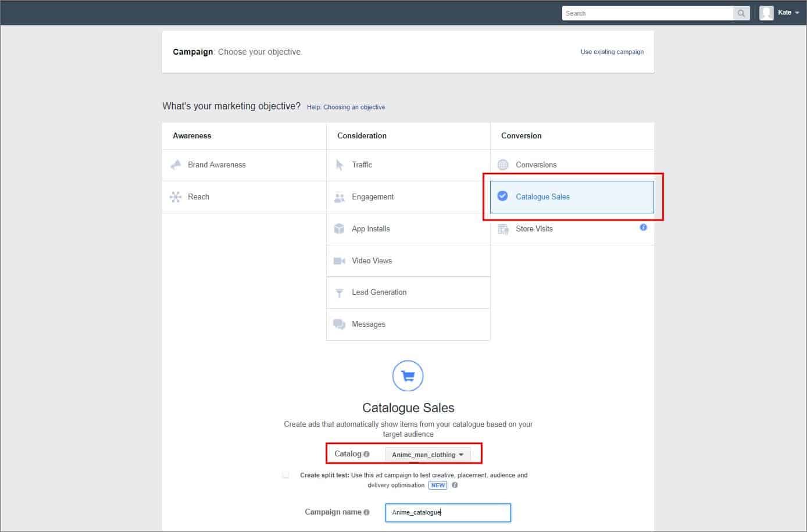Open the Anime_man_clothing catalog dropdown
Image resolution: width=807 pixels, height=532 pixels.
click(x=427, y=454)
